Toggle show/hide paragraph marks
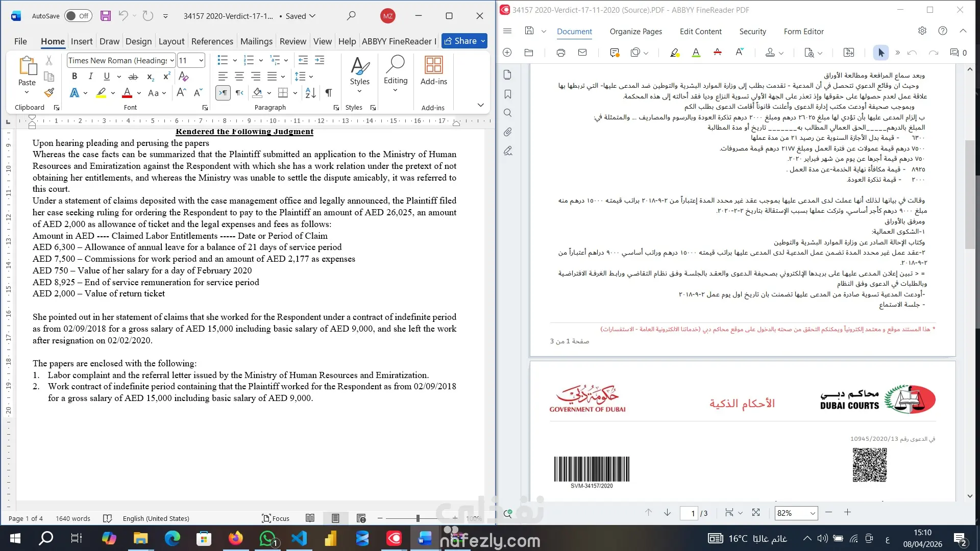The width and height of the screenshot is (980, 551). (329, 93)
